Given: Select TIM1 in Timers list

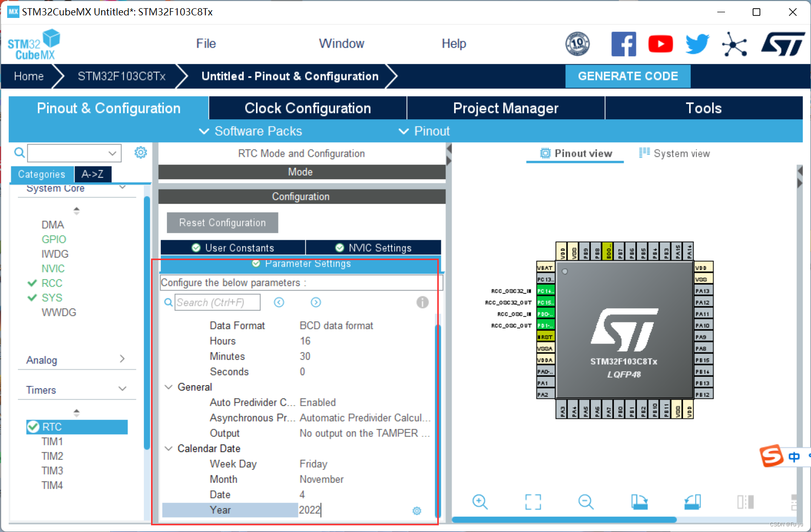Looking at the screenshot, I should point(52,441).
